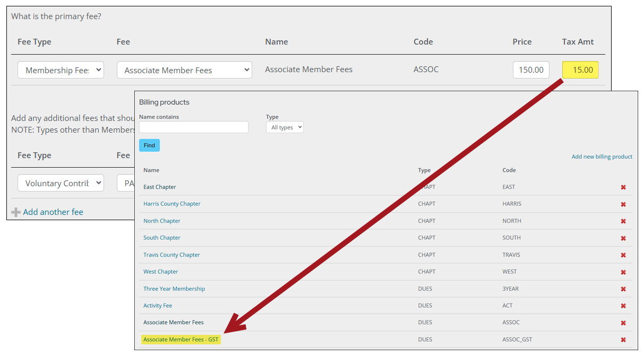Image resolution: width=644 pixels, height=356 pixels.
Task: Open the Membership Fees type dropdown
Action: (x=61, y=70)
